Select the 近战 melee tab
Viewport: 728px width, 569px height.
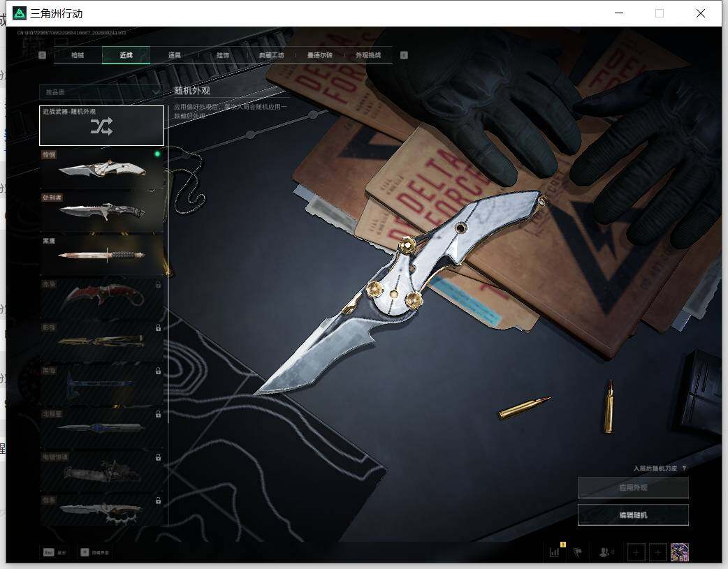pyautogui.click(x=126, y=55)
